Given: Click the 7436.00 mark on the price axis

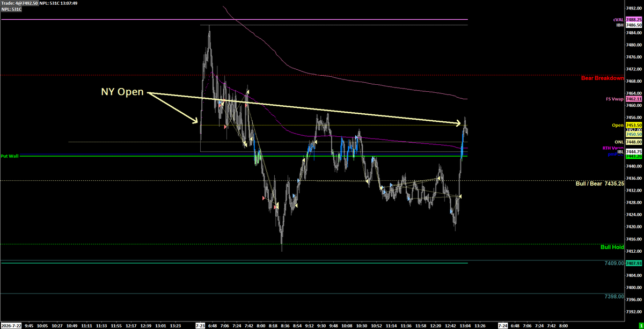Looking at the screenshot, I should point(634,178).
